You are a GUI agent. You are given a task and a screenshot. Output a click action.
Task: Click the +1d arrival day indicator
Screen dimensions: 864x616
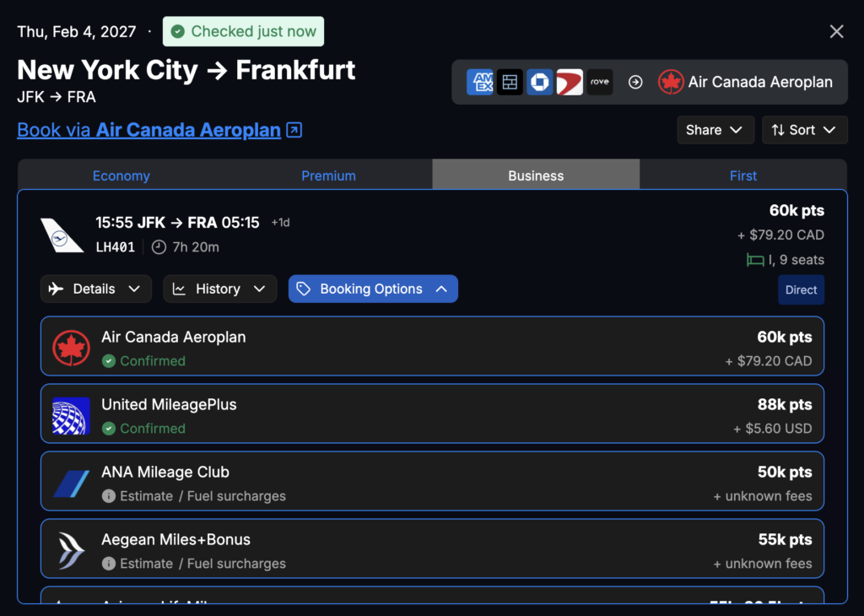(x=280, y=223)
